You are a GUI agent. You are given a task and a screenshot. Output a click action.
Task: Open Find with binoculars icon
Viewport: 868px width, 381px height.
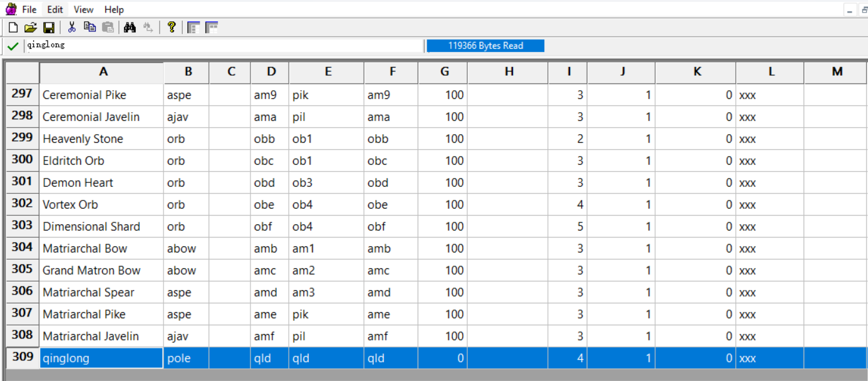[x=130, y=28]
